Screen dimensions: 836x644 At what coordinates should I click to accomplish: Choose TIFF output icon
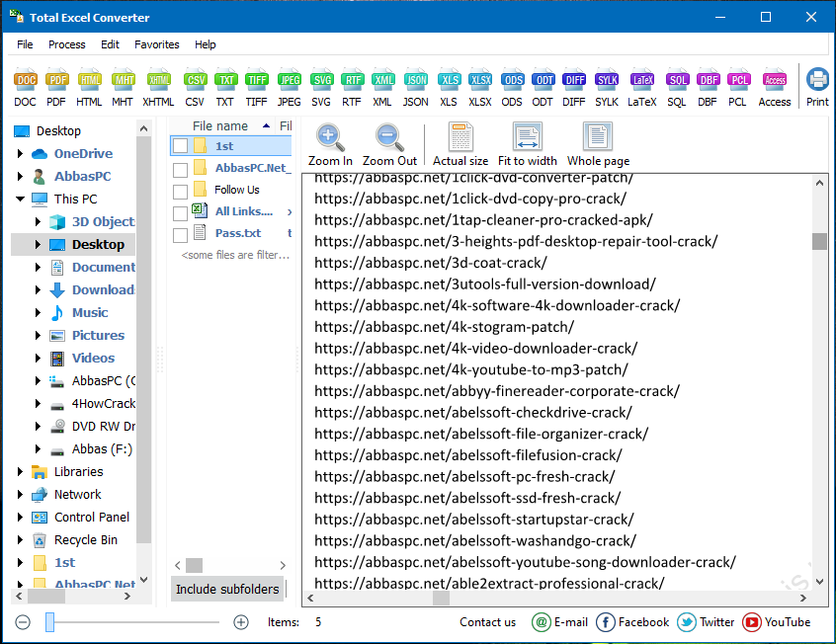(x=257, y=88)
